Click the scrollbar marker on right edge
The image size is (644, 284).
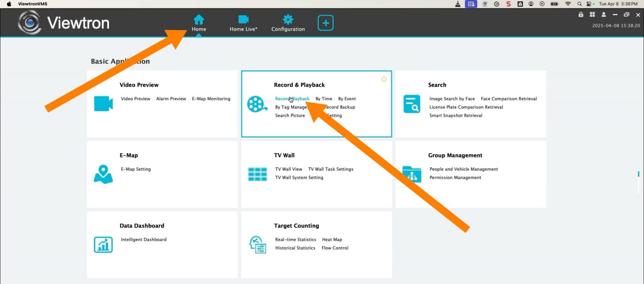point(638,174)
